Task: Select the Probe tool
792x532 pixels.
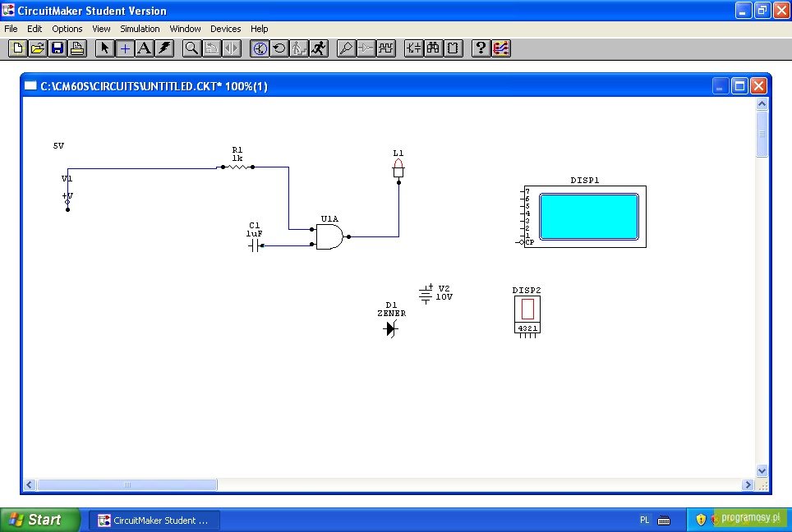Action: click(x=347, y=48)
